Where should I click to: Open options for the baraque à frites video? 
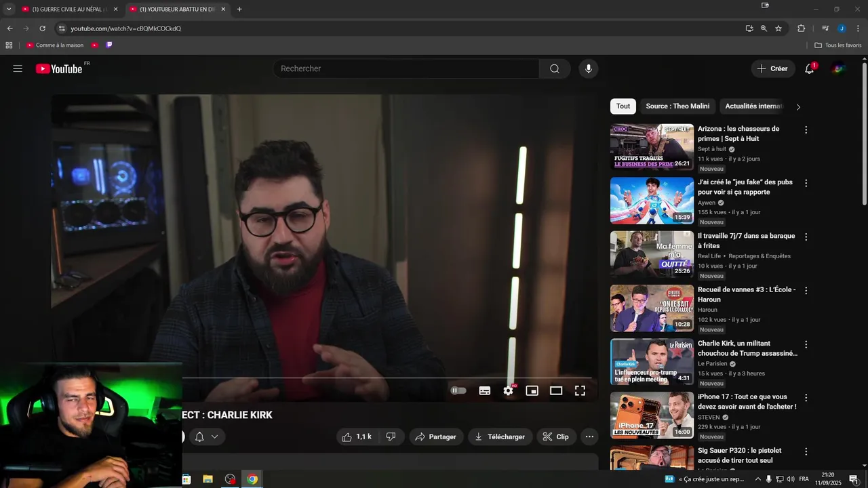(806, 237)
